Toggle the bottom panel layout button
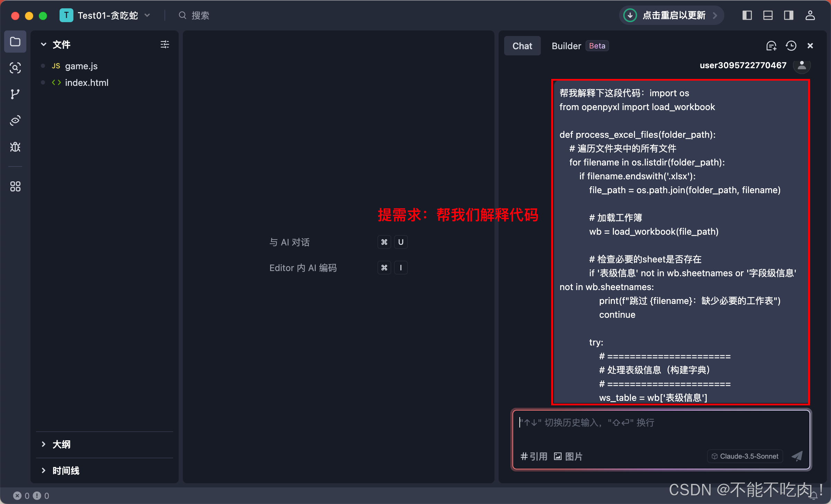The height and width of the screenshot is (504, 831). coord(768,15)
